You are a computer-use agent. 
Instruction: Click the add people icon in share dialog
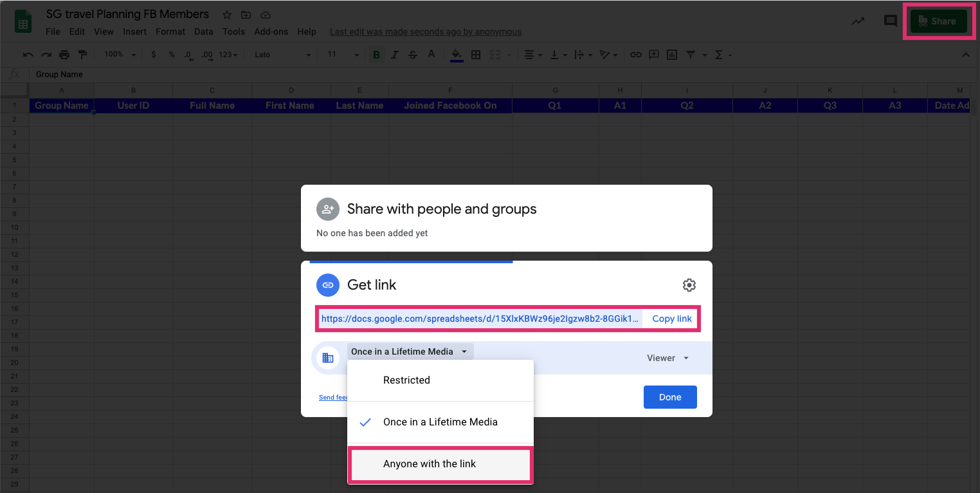(x=328, y=209)
